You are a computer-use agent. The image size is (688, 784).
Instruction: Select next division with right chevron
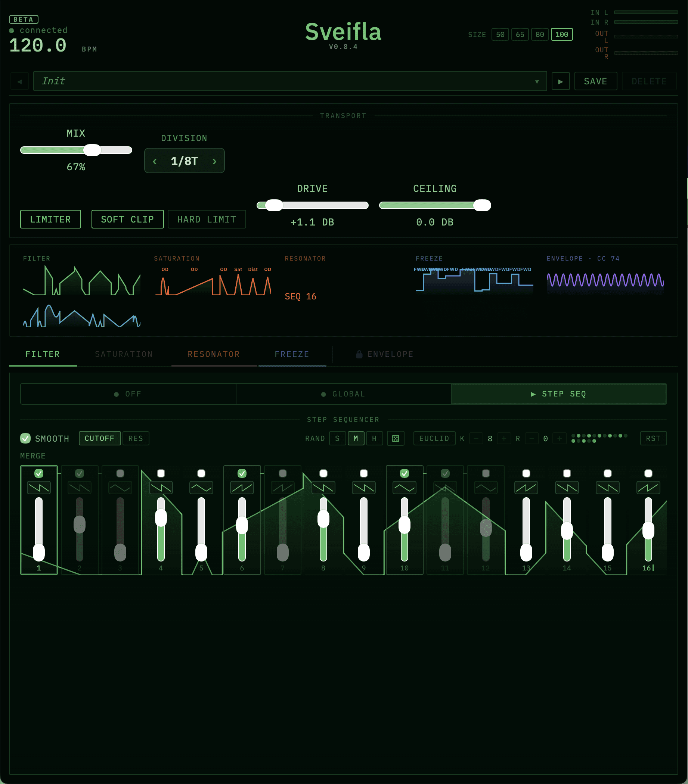pos(214,161)
